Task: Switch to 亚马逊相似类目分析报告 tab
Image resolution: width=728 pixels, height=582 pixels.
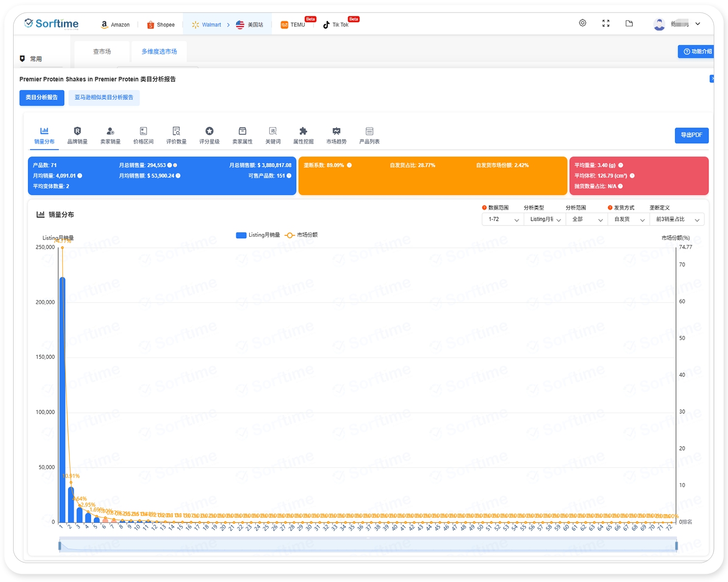Action: point(104,97)
